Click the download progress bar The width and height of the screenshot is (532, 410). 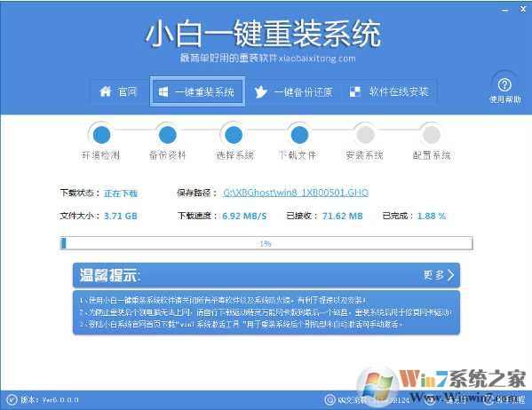point(266,243)
